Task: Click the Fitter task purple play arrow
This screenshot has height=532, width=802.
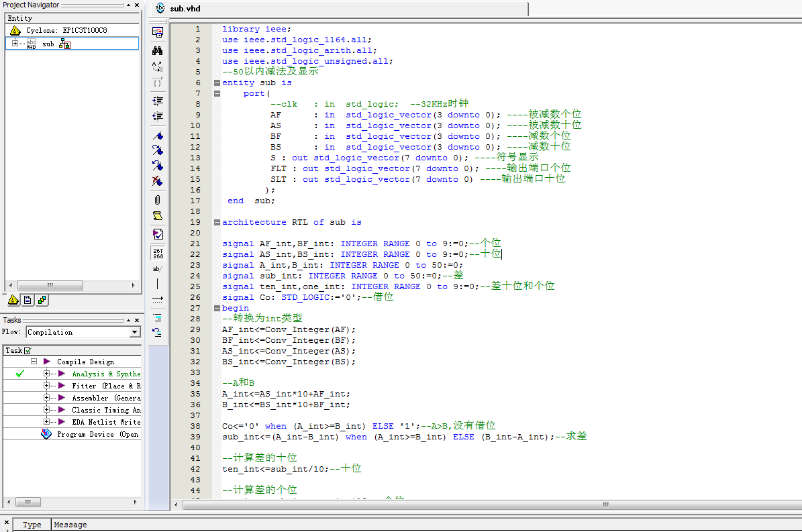Action: [62, 386]
